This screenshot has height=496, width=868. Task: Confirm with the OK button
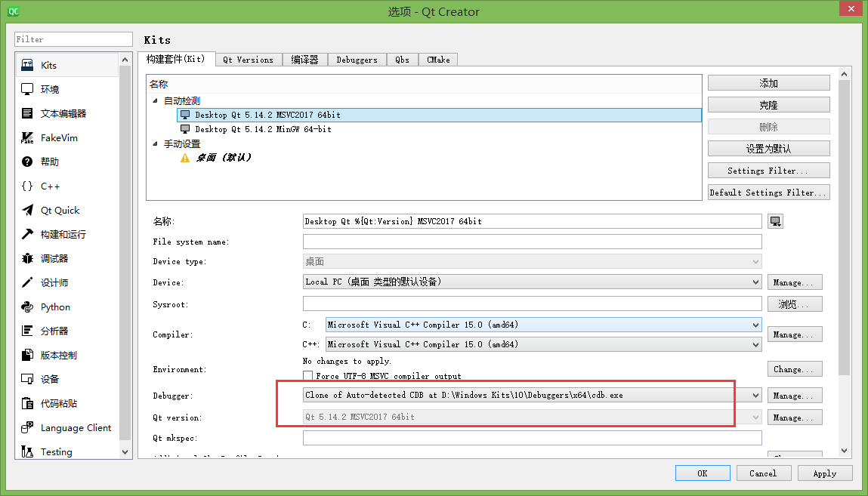point(703,473)
